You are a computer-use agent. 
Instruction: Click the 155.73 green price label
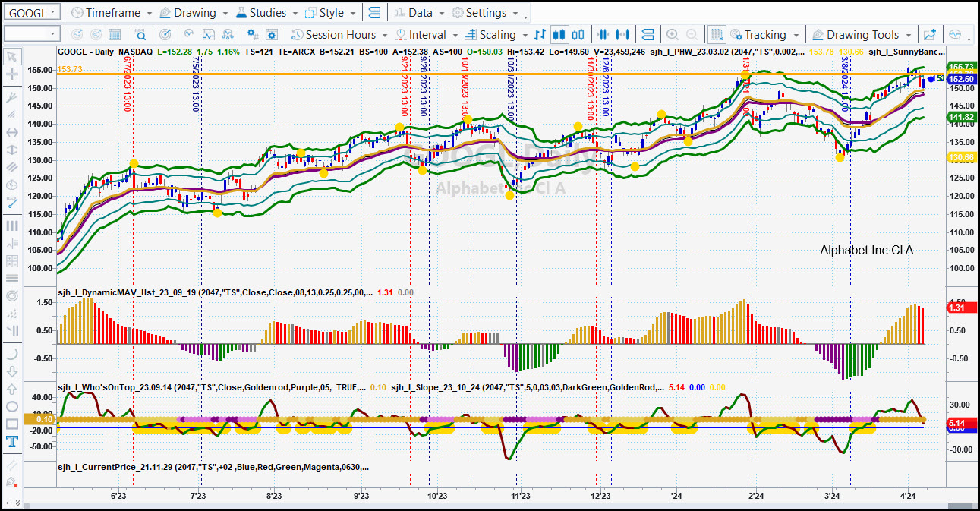[x=960, y=68]
